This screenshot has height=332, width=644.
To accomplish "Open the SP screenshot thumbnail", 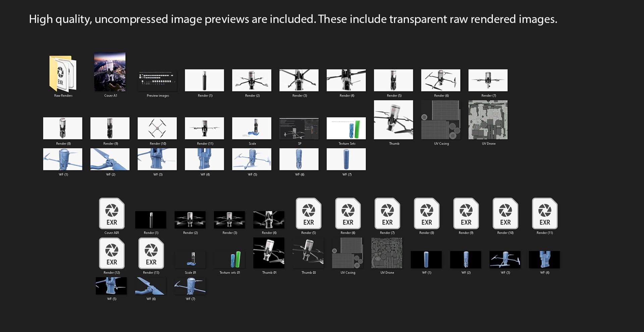I will (x=299, y=128).
